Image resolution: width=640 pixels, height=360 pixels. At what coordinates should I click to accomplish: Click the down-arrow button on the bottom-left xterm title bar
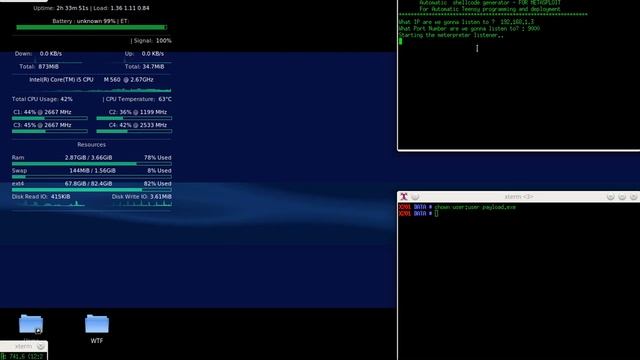click(41, 347)
